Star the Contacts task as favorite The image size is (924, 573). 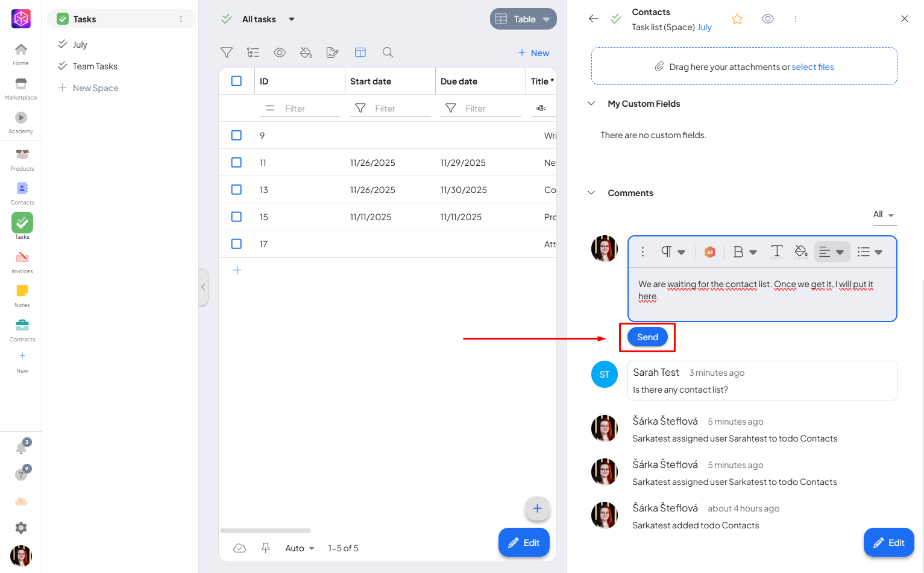[737, 19]
